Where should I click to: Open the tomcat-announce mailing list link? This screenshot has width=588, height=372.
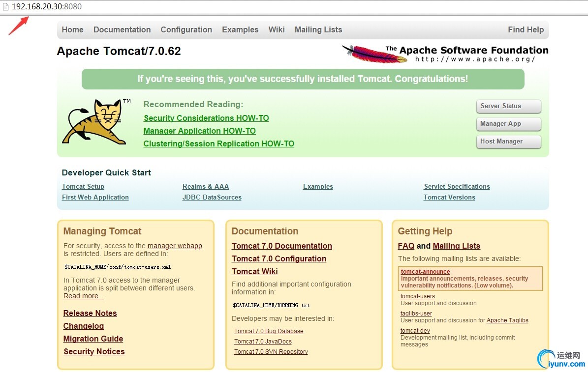click(425, 272)
